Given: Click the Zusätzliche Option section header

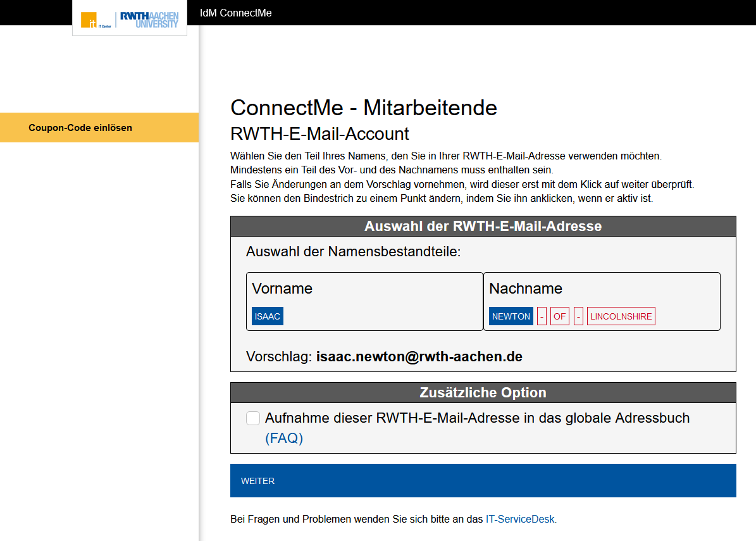Looking at the screenshot, I should pos(483,392).
